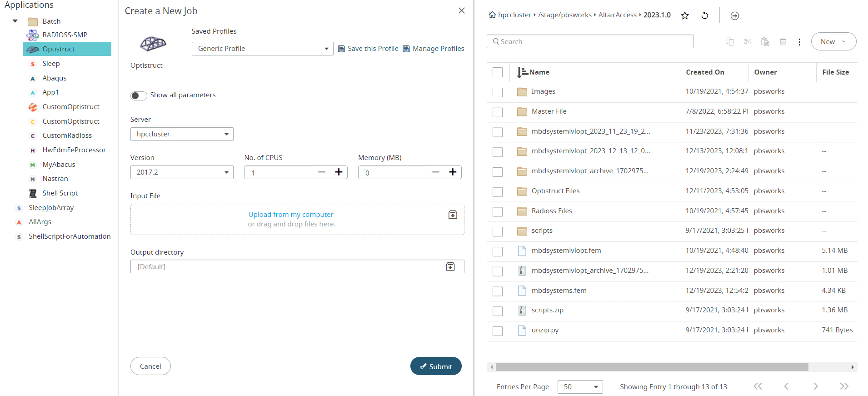This screenshot has height=396, width=868.
Task: Click the refresh directory icon
Action: [705, 16]
